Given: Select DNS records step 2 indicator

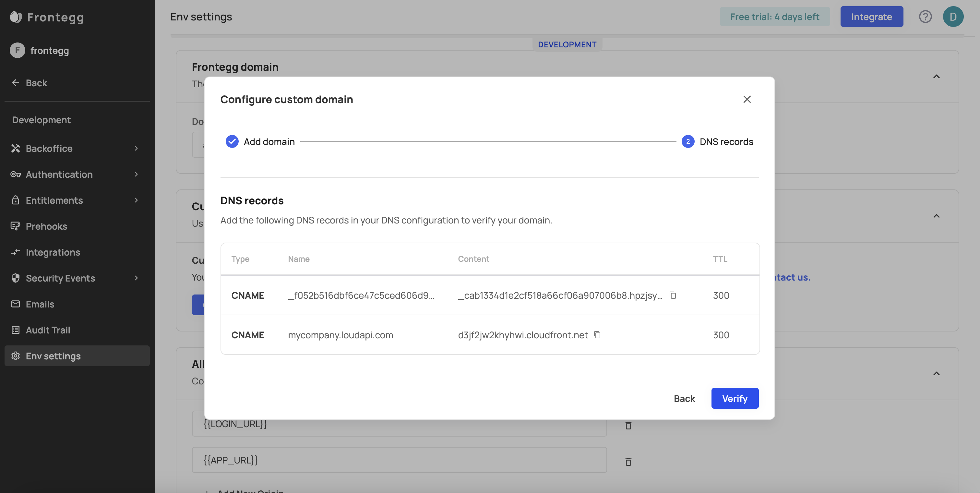Looking at the screenshot, I should pos(687,141).
